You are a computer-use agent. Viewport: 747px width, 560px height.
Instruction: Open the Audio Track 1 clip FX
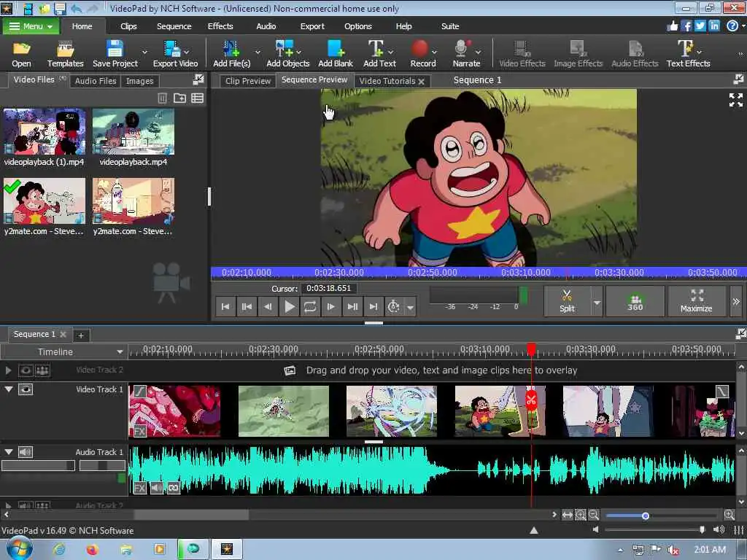click(x=139, y=488)
